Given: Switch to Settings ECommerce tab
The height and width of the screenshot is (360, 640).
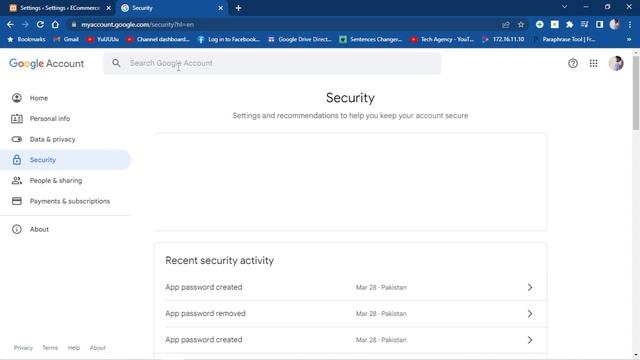Looking at the screenshot, I should click(x=59, y=8).
